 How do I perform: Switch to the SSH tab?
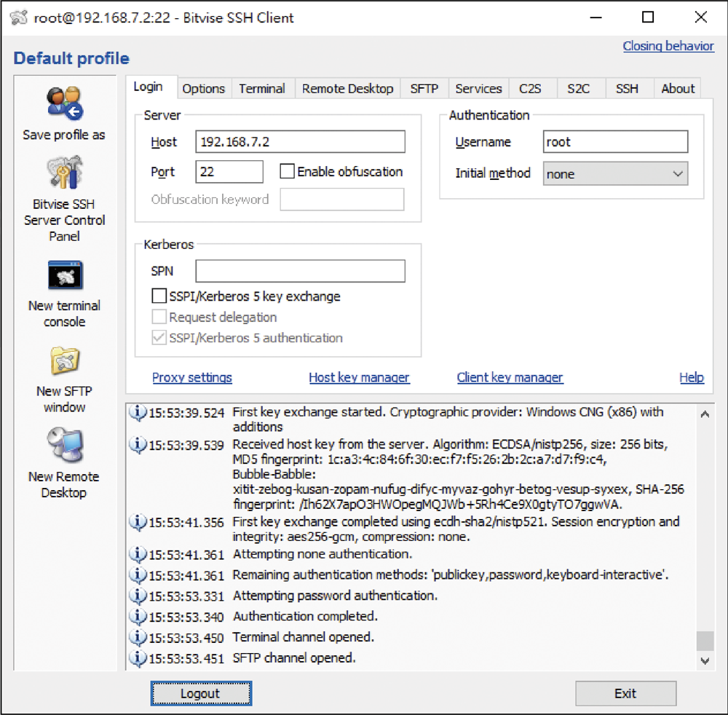click(x=628, y=89)
